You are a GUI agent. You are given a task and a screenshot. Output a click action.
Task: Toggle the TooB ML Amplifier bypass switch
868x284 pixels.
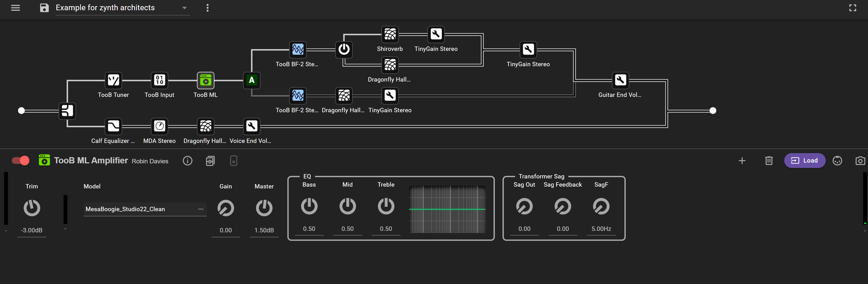(20, 161)
